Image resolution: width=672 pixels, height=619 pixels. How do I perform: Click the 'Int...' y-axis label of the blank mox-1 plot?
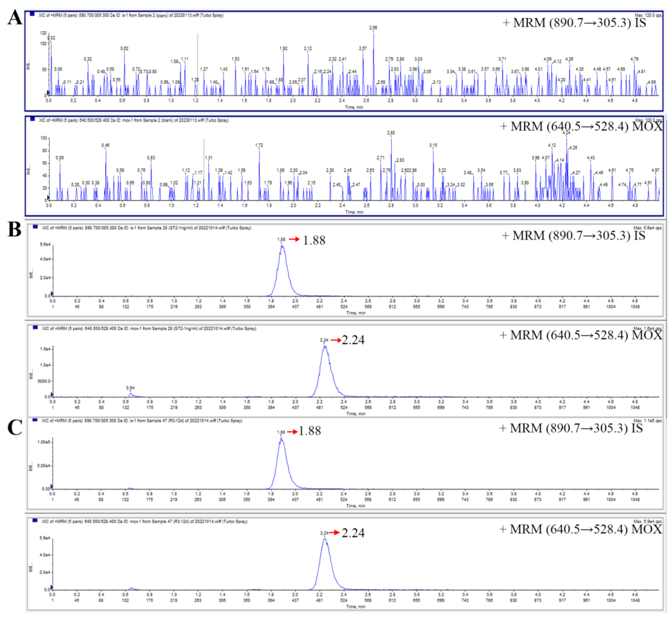28,169
